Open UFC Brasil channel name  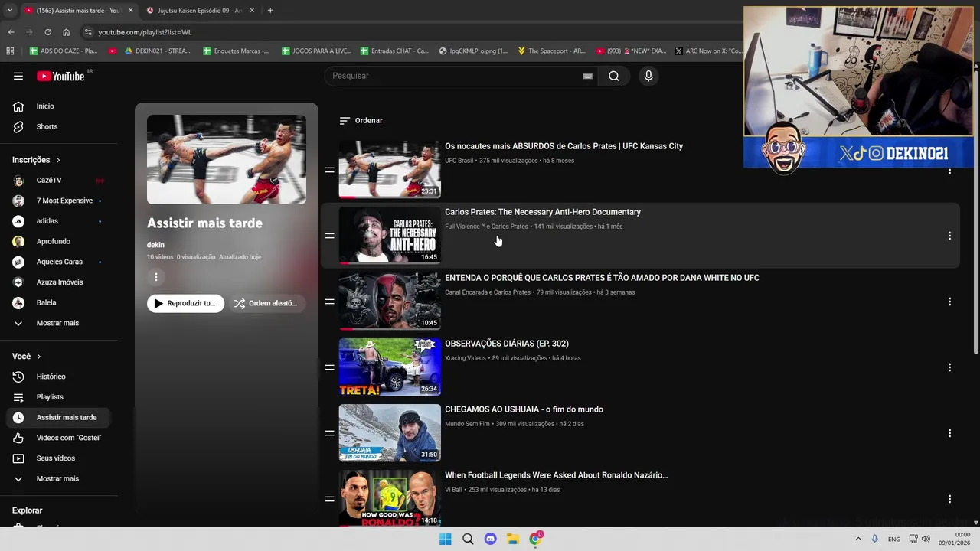pos(459,161)
